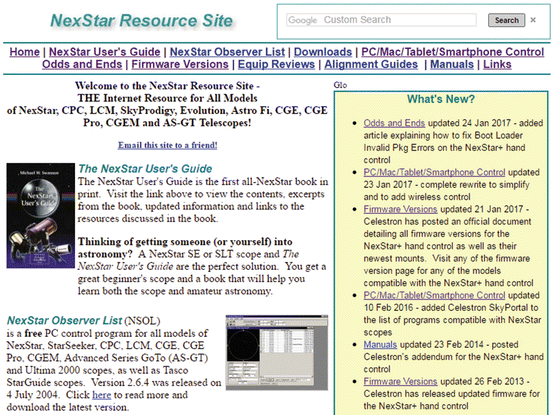Click the 'Glo' text above What's New
The width and height of the screenshot is (553, 415).
340,85
